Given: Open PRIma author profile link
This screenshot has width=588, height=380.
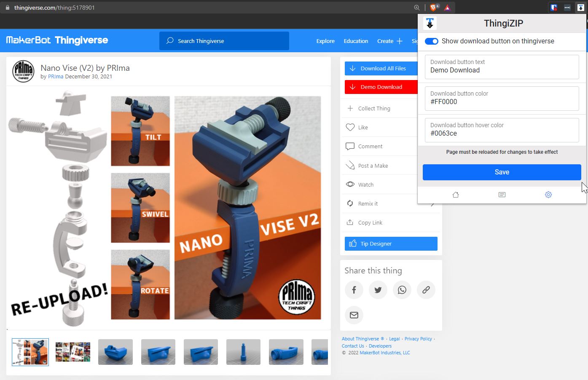Looking at the screenshot, I should (56, 77).
